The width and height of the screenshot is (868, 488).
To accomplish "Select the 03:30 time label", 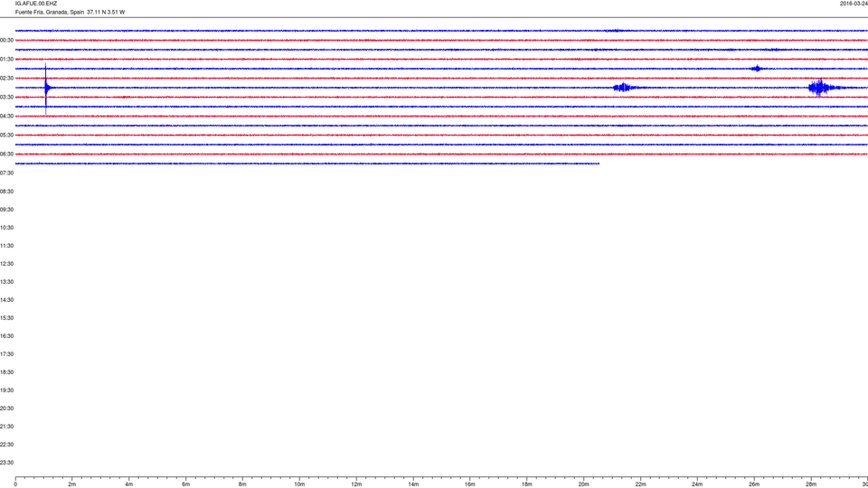I will point(6,98).
